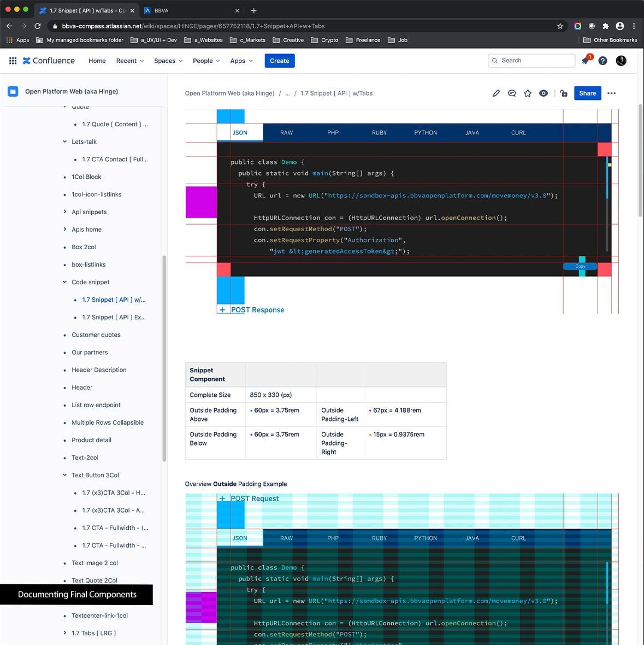Open page restrictions lock icon
The image size is (644, 645).
point(564,93)
